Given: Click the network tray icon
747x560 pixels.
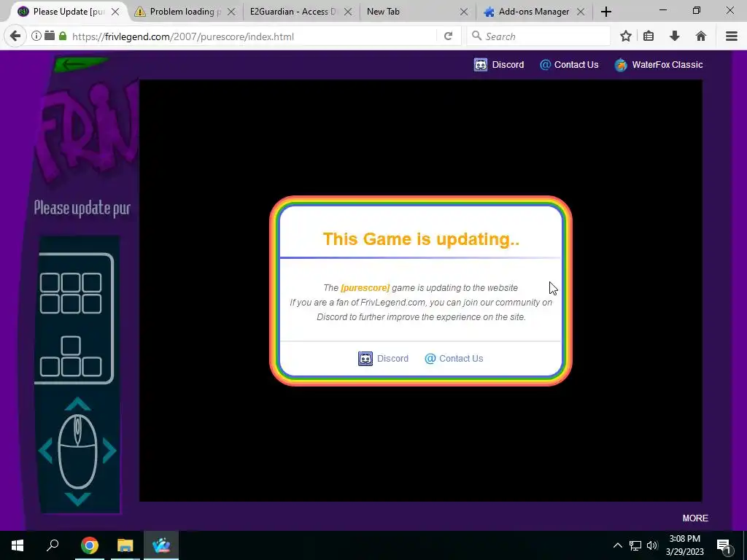Looking at the screenshot, I should [635, 545].
